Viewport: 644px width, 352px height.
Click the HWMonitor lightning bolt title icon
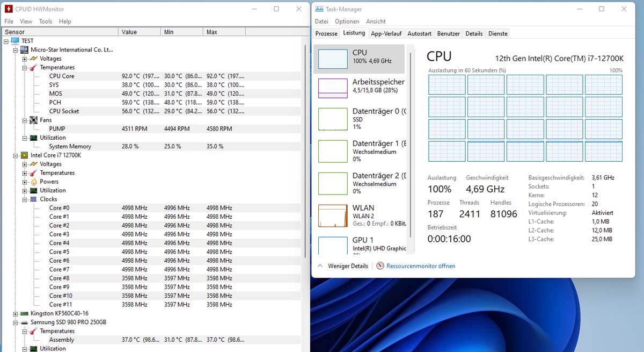pos(9,9)
